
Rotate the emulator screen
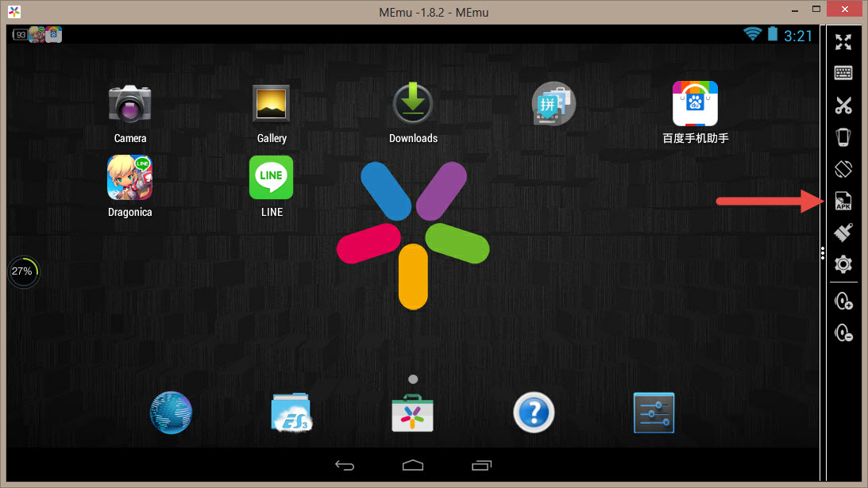843,169
